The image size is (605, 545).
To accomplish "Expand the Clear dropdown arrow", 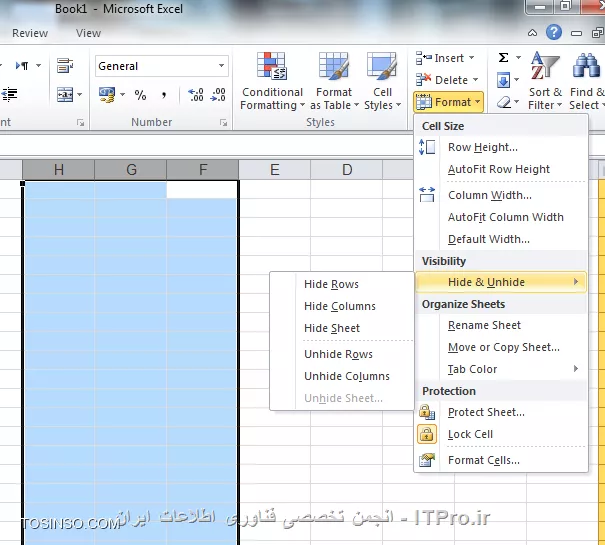I will point(517,102).
